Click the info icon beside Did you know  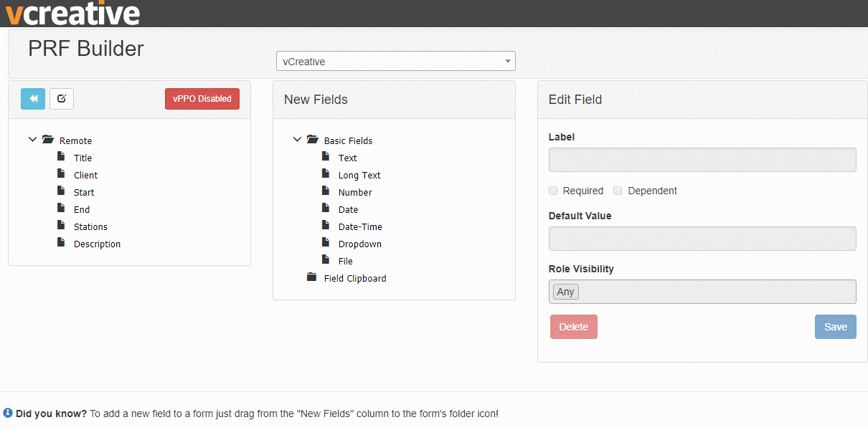(x=8, y=413)
